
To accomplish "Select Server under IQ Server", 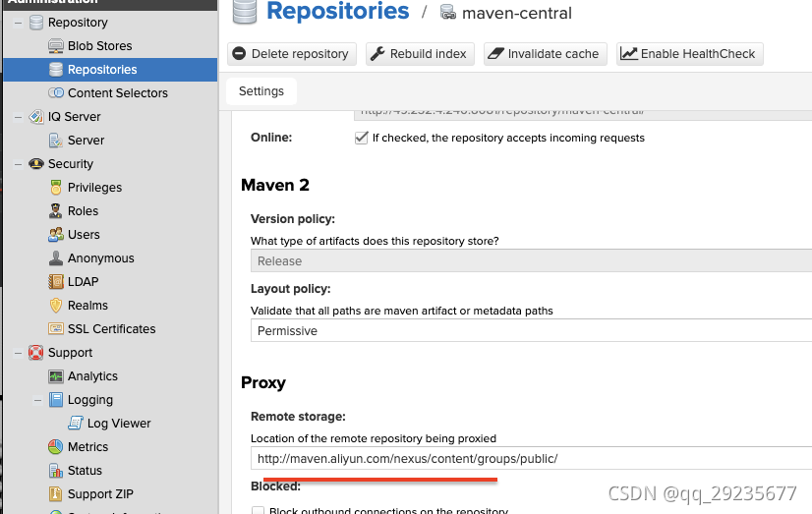I will tap(86, 141).
